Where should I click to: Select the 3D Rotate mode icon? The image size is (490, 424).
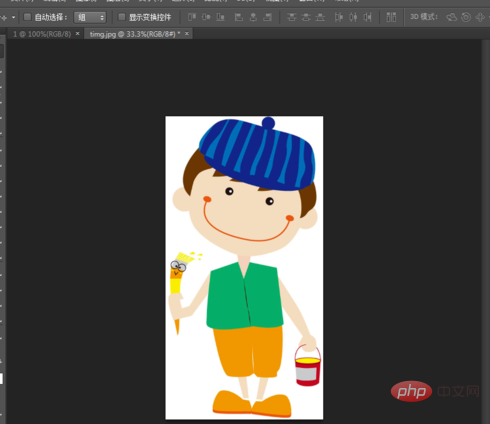click(452, 17)
